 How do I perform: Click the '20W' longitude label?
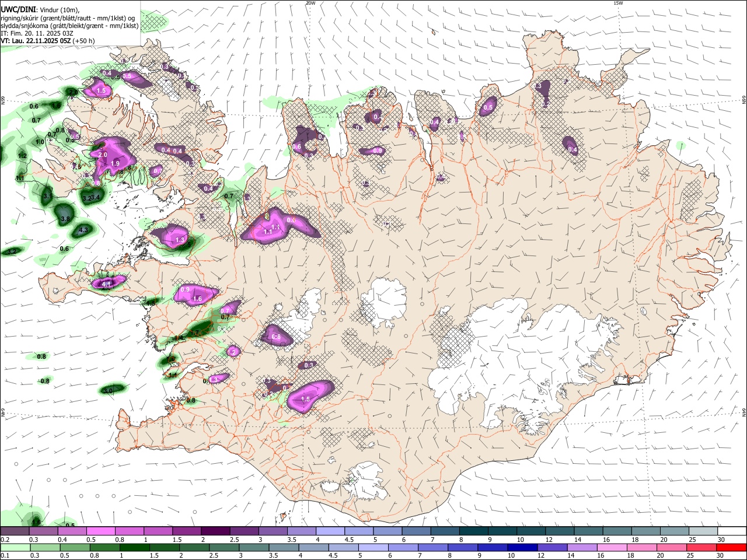click(311, 3)
